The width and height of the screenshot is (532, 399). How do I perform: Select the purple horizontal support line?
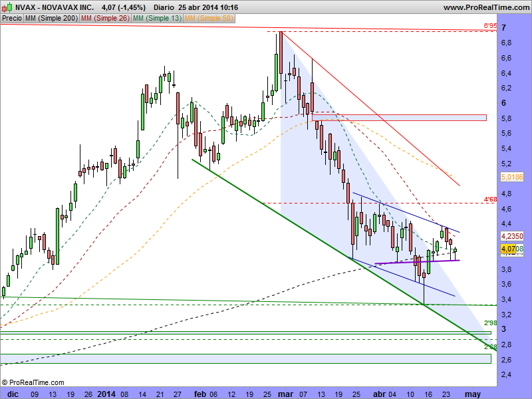click(419, 262)
